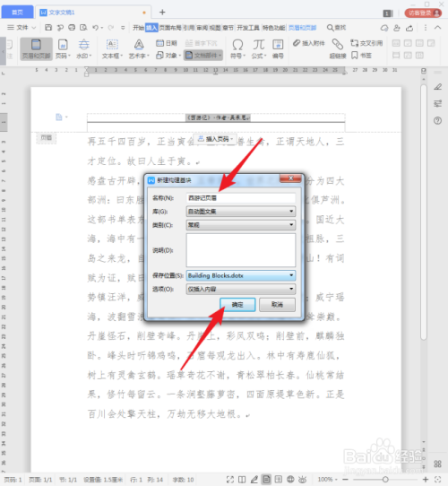Image resolution: width=448 pixels, height=486 pixels.
Task: Click the header text 《西游记》作者 吴承恩
Action: 218,117
